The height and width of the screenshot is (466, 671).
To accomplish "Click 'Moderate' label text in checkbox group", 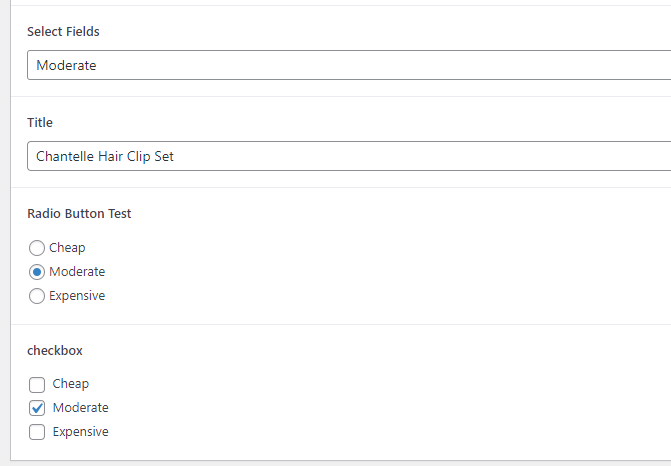I will 80,408.
